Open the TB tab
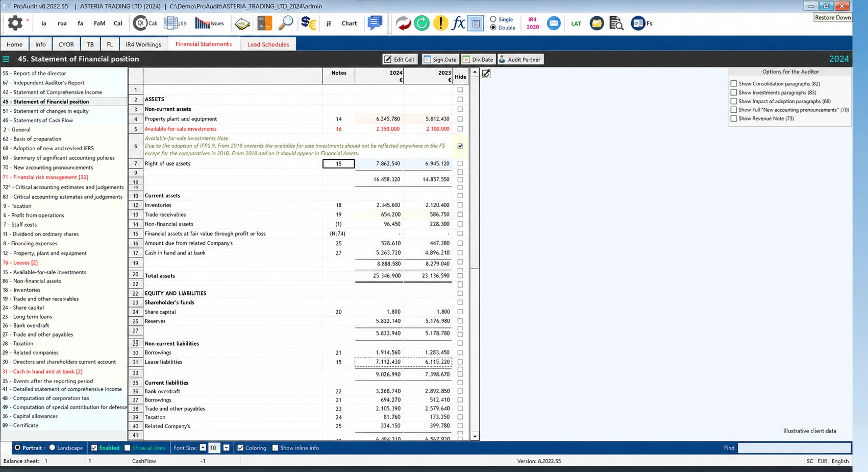This screenshot has height=472, width=868. coord(90,44)
